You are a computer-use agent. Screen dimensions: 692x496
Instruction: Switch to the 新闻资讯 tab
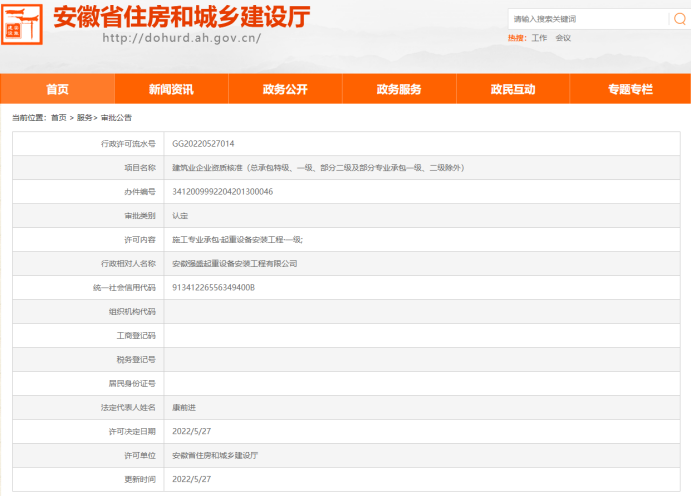click(171, 89)
